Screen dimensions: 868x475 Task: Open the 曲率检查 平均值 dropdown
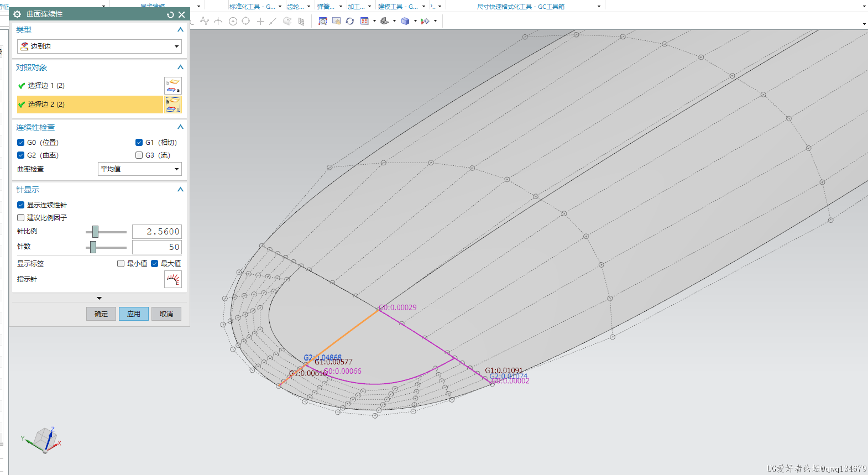[x=140, y=169]
